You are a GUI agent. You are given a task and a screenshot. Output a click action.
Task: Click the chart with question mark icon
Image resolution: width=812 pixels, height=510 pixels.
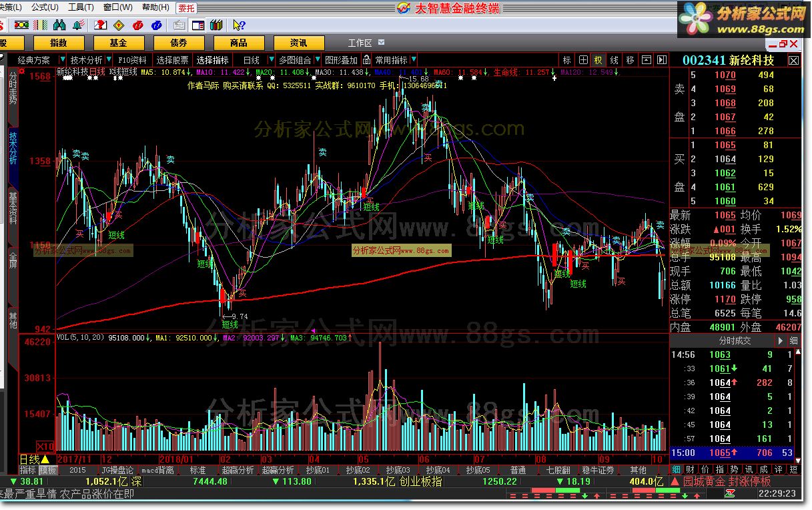(100, 25)
